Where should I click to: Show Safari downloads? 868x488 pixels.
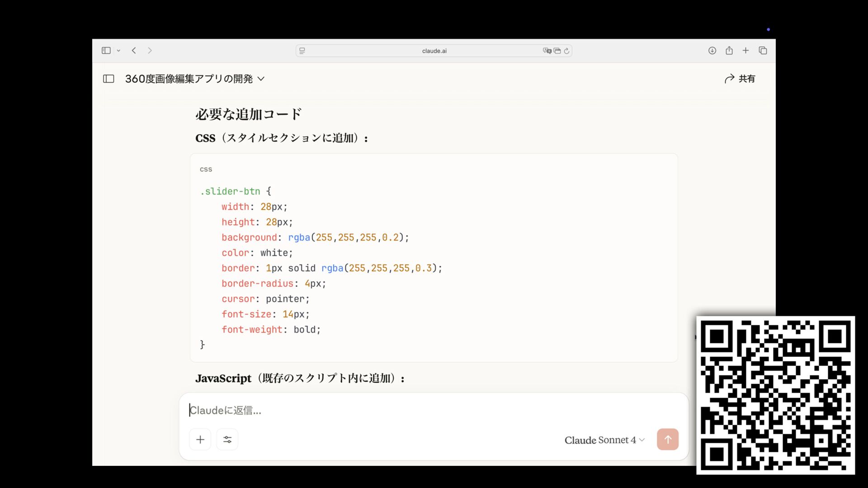(x=712, y=51)
